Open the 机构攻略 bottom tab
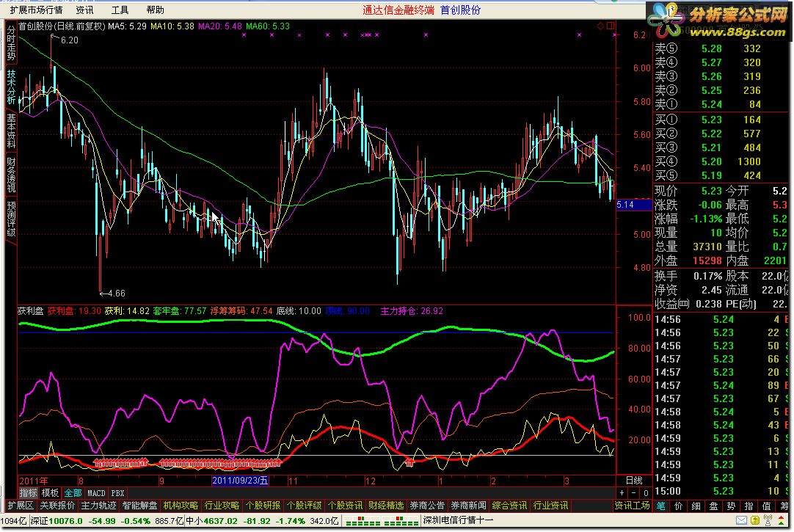Viewport: 794px width, 532px height. [181, 506]
